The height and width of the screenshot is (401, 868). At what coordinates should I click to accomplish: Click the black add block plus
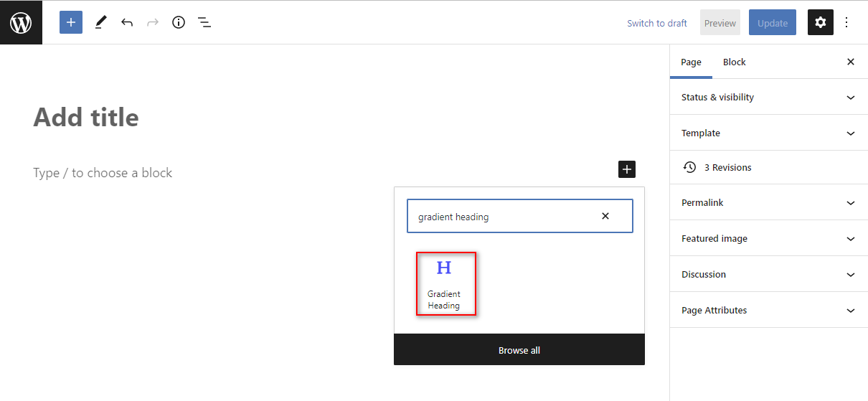(627, 169)
